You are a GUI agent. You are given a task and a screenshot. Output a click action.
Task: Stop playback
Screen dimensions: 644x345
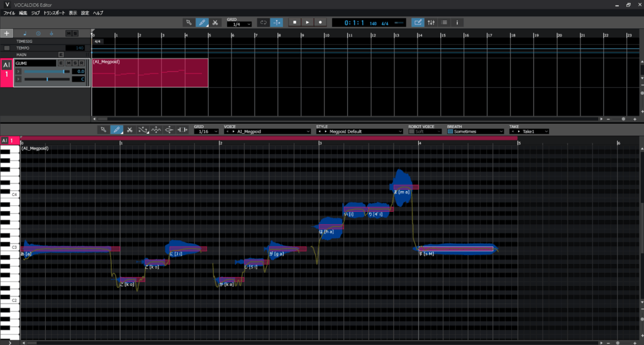(x=294, y=23)
